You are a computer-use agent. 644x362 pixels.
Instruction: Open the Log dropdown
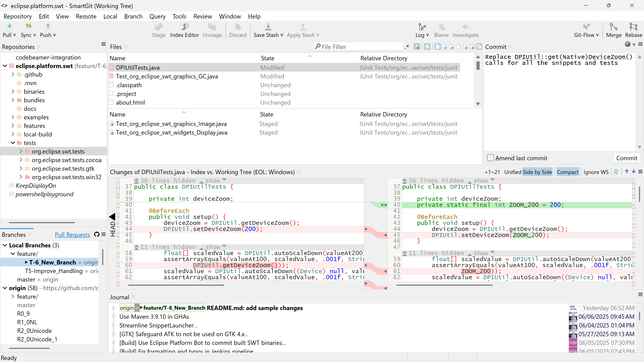[x=422, y=30]
